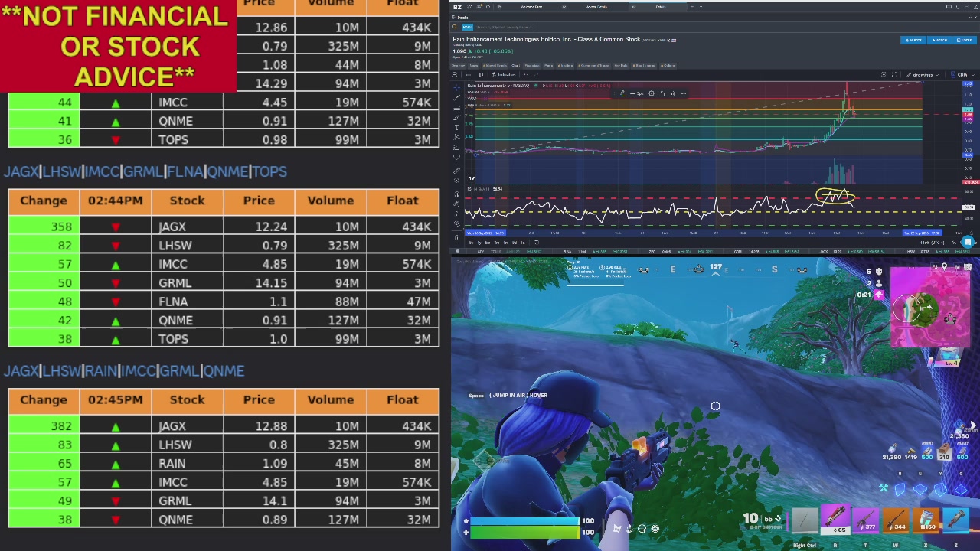Screen dimensions: 980x551
Task: Click the build-mode crossed tools icon in game HUD
Action: 884,488
